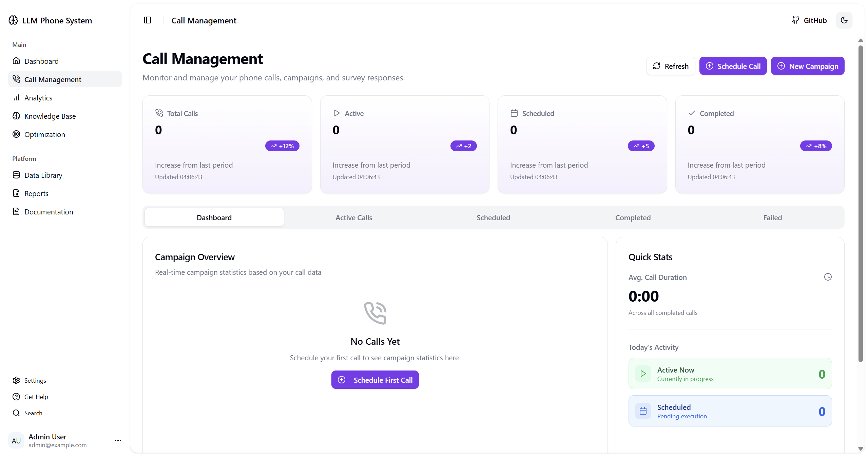Viewport: 868px width, 456px height.
Task: Click Reports in the Platform section
Action: pos(36,193)
